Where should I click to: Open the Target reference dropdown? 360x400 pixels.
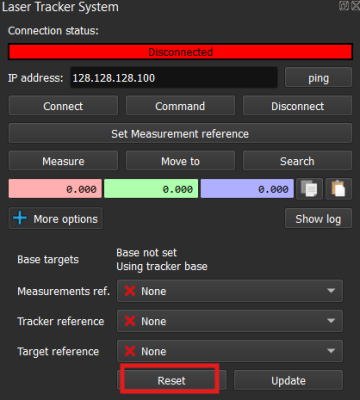[230, 351]
